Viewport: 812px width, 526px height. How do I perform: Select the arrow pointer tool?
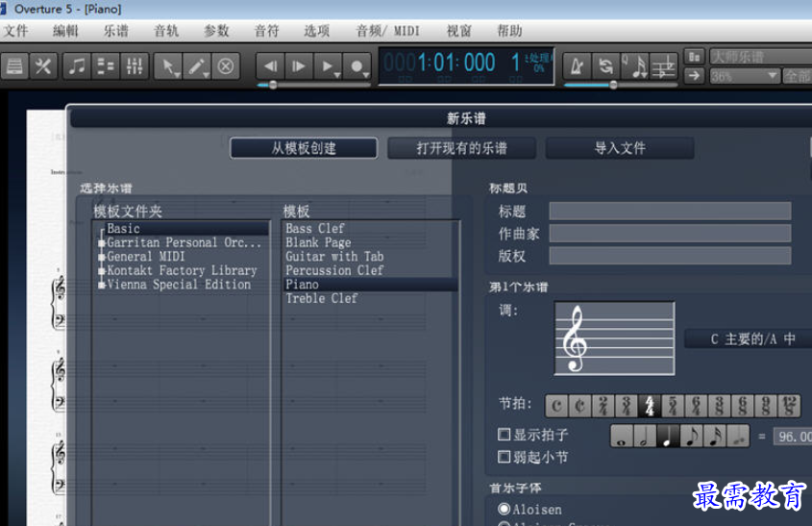pos(168,66)
